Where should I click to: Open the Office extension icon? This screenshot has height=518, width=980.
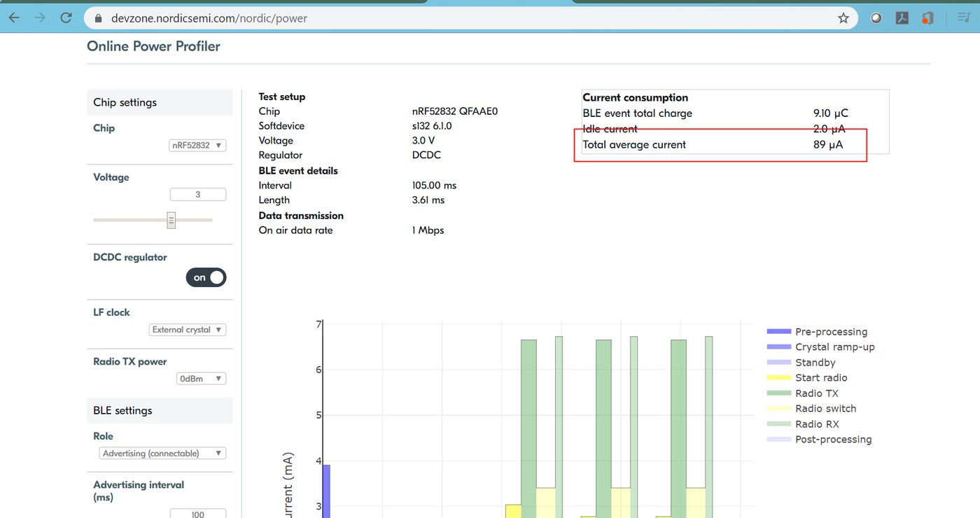(x=927, y=18)
